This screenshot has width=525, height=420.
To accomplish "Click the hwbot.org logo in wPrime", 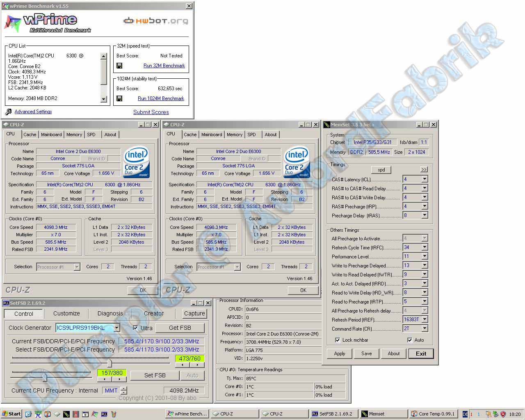I will click(x=156, y=21).
